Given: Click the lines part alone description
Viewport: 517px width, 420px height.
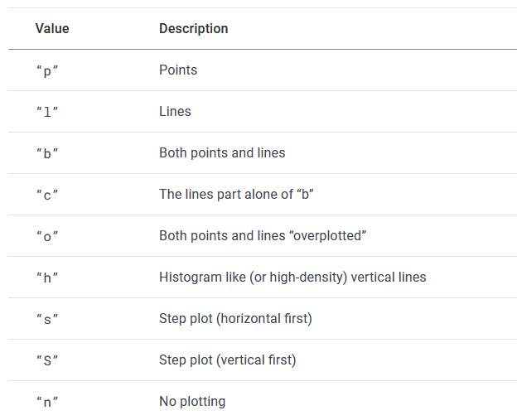Looking at the screenshot, I should click(x=236, y=195).
